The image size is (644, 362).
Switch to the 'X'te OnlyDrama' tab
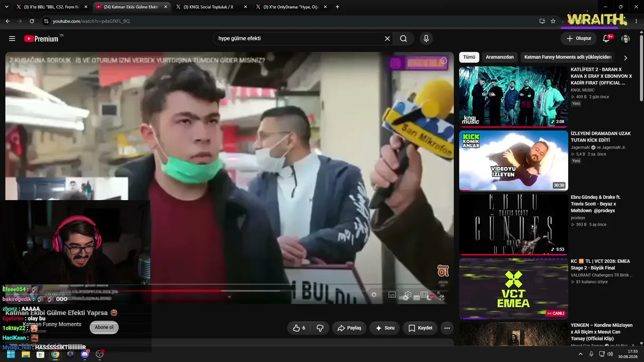coord(291,7)
